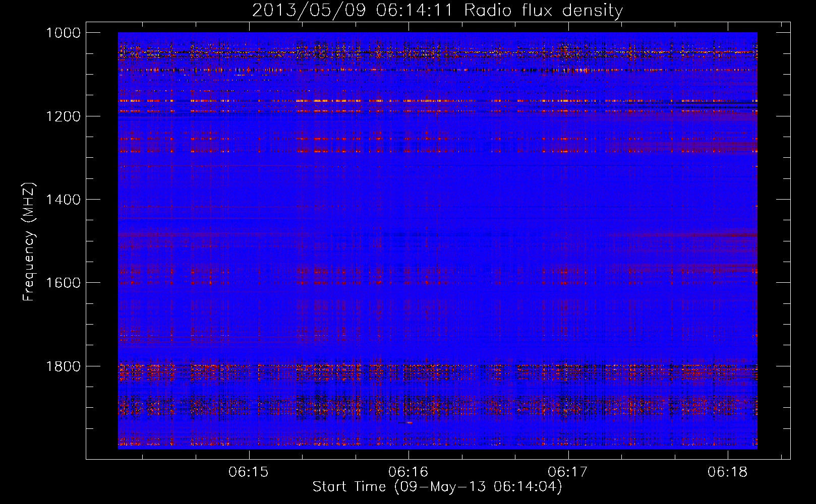Click the 1000 frequency tick label
Image resolution: width=816 pixels, height=504 pixels.
pyautogui.click(x=63, y=33)
